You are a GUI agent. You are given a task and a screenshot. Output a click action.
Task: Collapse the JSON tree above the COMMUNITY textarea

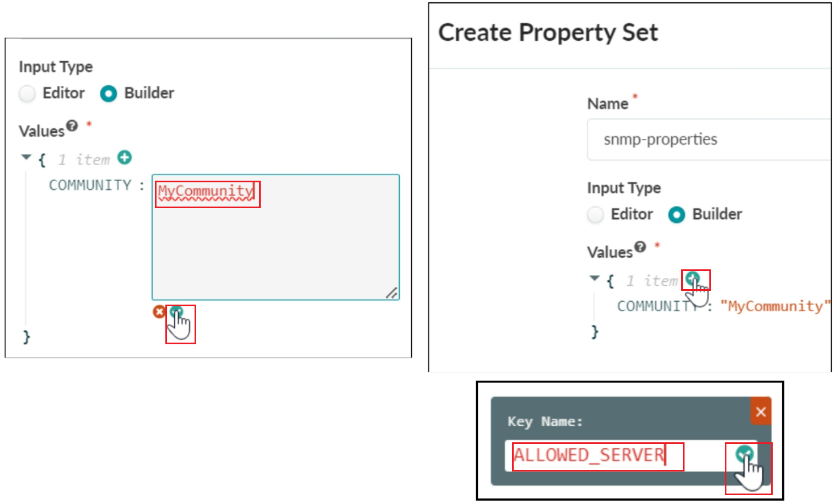click(26, 158)
